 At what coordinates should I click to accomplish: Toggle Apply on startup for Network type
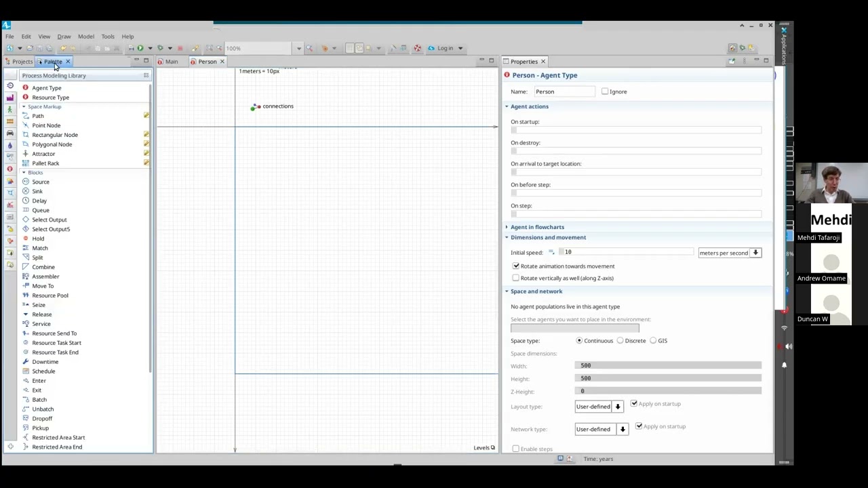click(x=639, y=426)
